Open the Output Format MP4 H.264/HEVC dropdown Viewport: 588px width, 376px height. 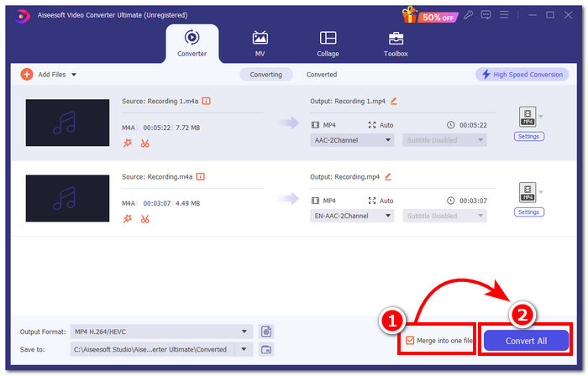(x=161, y=332)
